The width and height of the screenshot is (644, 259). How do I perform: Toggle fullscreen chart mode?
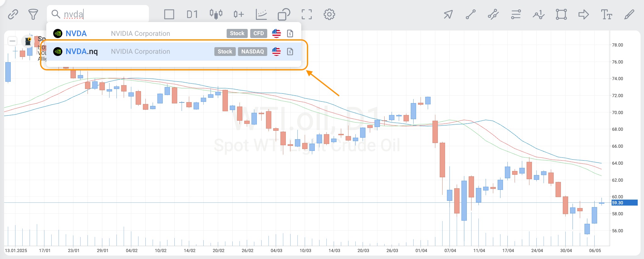click(307, 14)
